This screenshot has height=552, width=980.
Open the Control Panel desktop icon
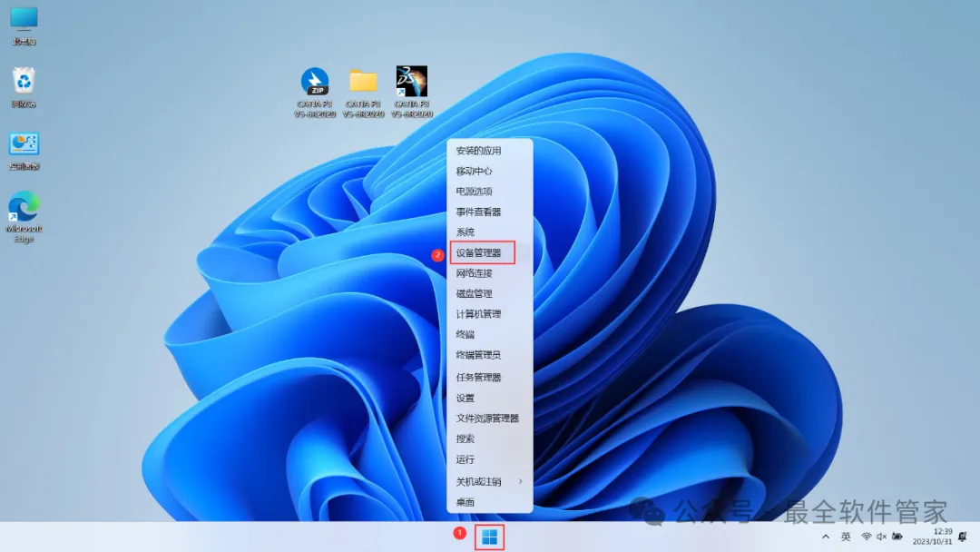tap(24, 151)
